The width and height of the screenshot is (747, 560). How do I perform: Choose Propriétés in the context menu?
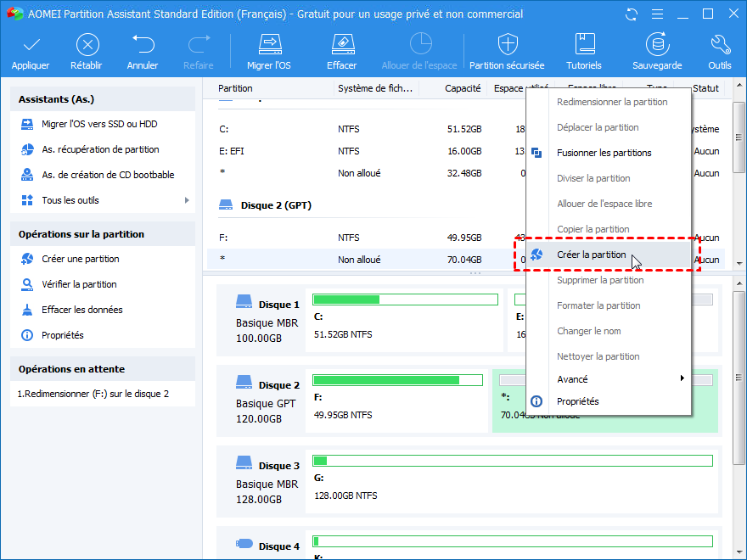point(609,401)
